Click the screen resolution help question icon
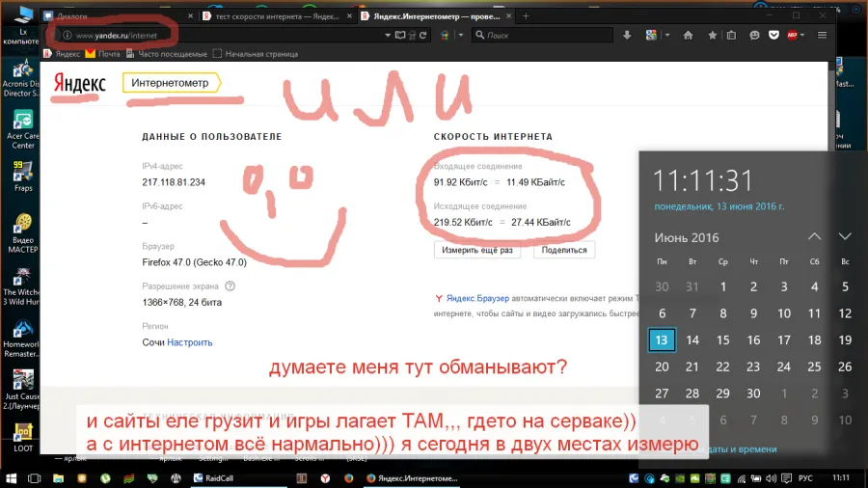Viewport: 868px width, 488px height. (x=231, y=286)
